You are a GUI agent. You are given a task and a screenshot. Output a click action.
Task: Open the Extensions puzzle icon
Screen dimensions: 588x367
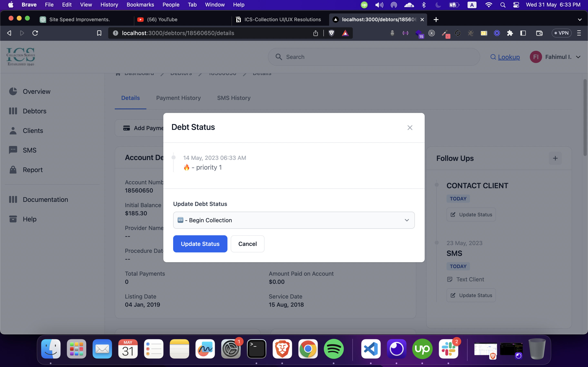point(510,33)
